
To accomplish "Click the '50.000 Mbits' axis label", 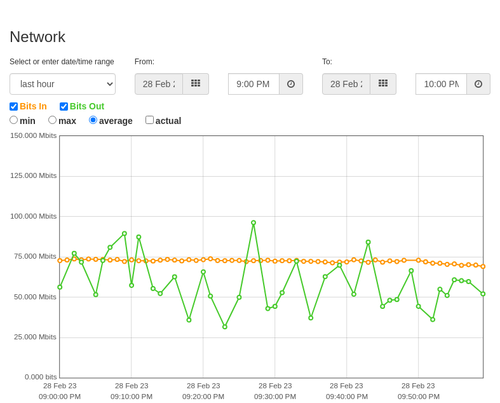I will [x=35, y=297].
